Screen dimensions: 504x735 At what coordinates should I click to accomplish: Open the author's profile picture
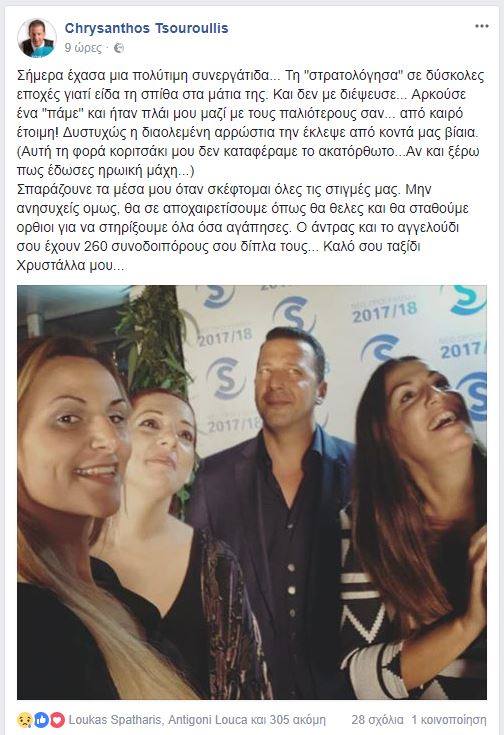(37, 38)
